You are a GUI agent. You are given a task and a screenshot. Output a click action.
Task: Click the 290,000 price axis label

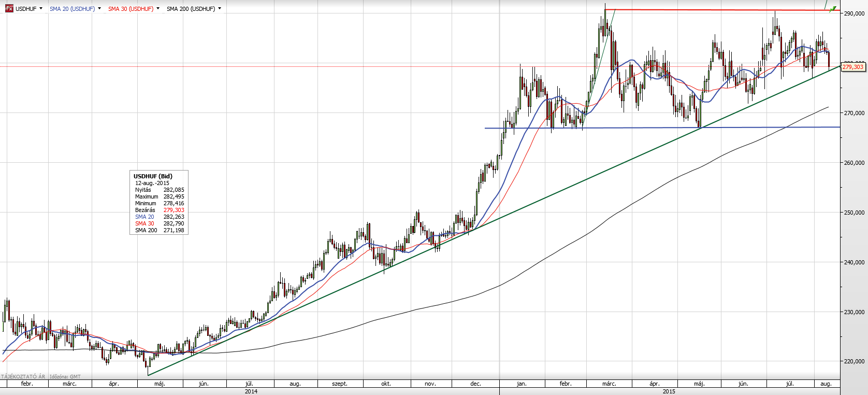point(854,13)
